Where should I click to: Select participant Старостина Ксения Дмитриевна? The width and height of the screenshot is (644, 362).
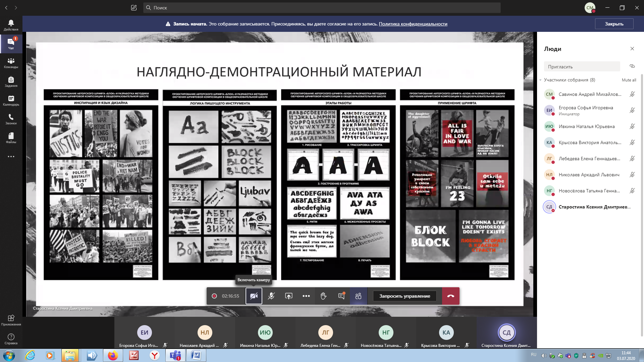(589, 207)
